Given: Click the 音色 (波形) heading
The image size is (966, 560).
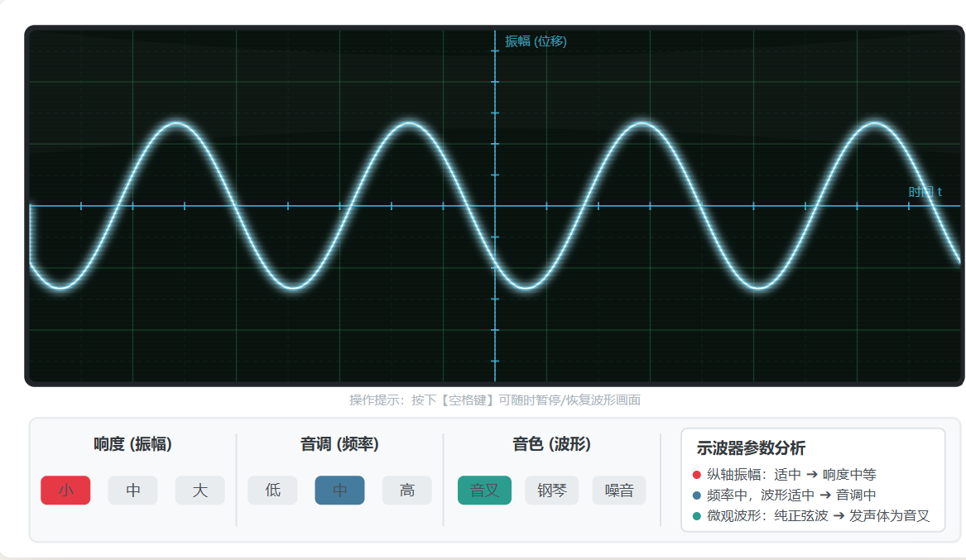Looking at the screenshot, I should tap(551, 444).
